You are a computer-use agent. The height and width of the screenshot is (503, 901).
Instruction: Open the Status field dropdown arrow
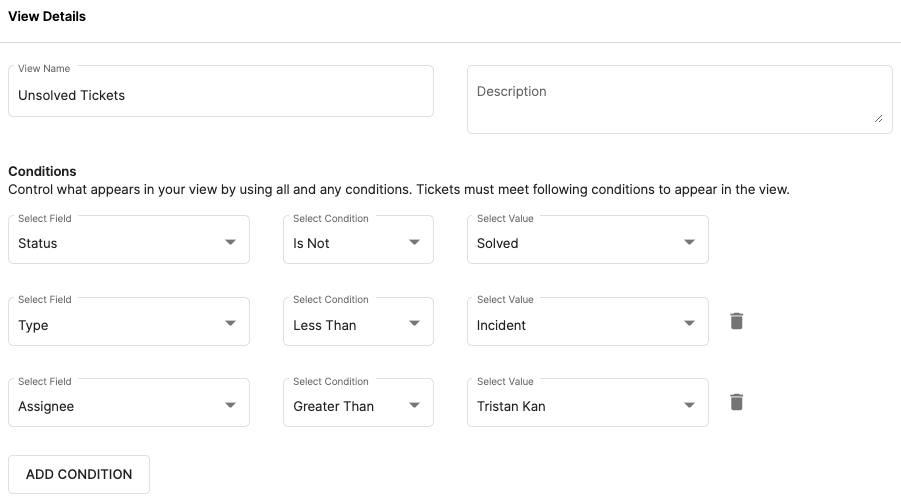pyautogui.click(x=230, y=242)
